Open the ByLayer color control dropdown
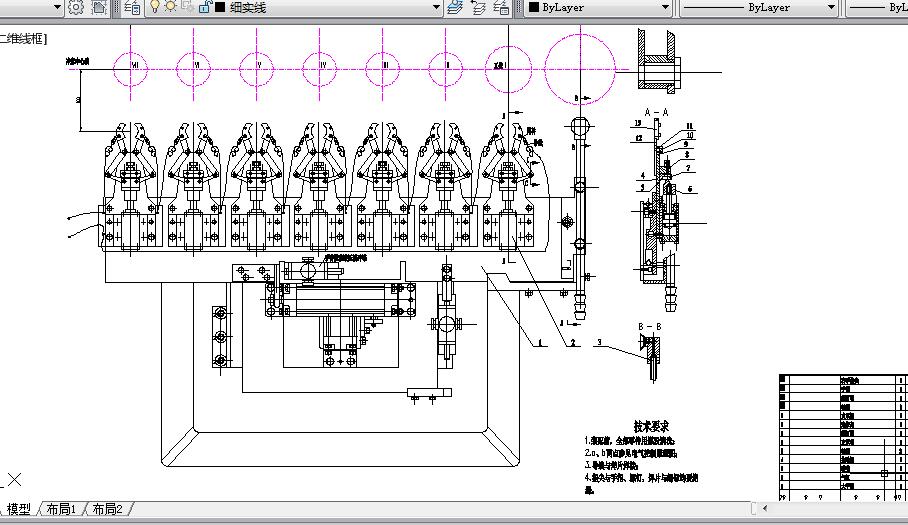 point(599,8)
